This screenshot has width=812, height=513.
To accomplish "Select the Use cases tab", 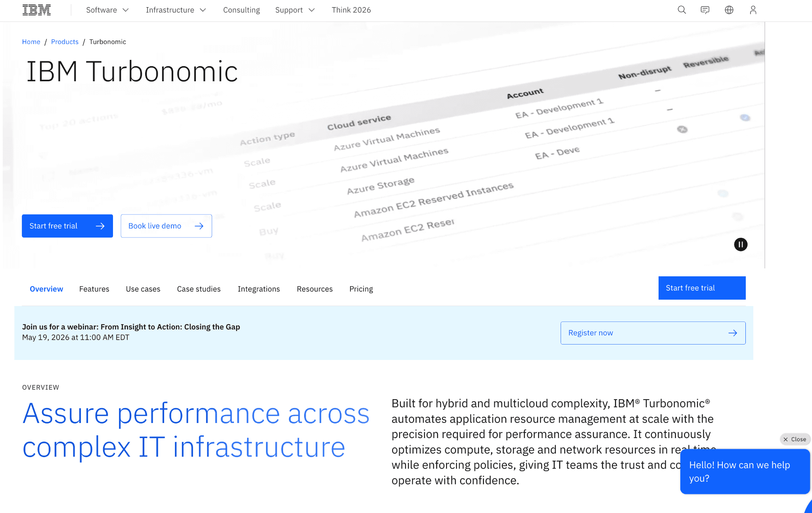I will [143, 289].
